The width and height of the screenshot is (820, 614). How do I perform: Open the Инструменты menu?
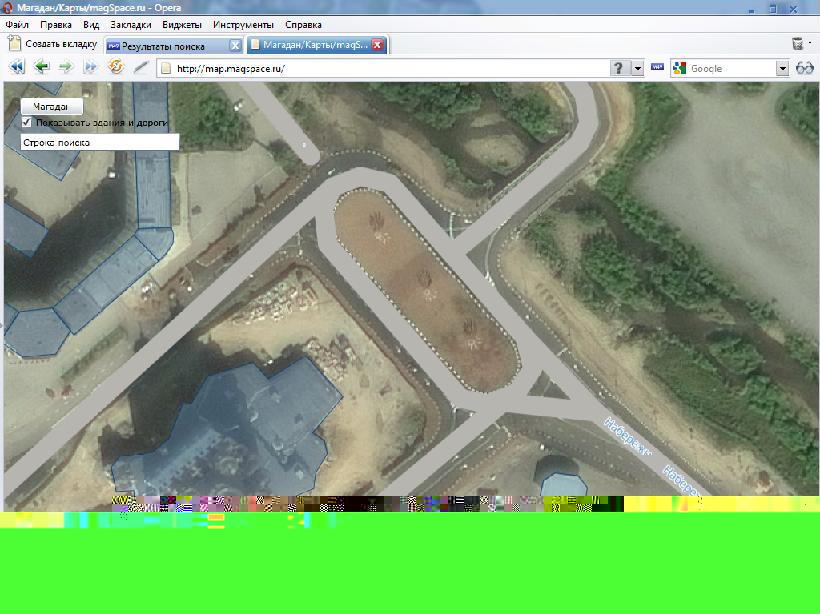click(x=243, y=23)
